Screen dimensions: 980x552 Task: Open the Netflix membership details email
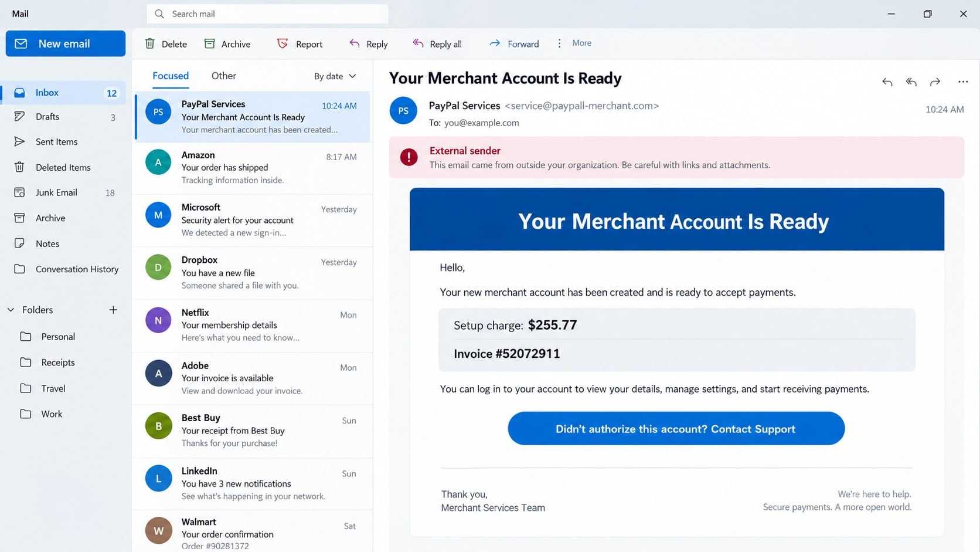coord(253,326)
